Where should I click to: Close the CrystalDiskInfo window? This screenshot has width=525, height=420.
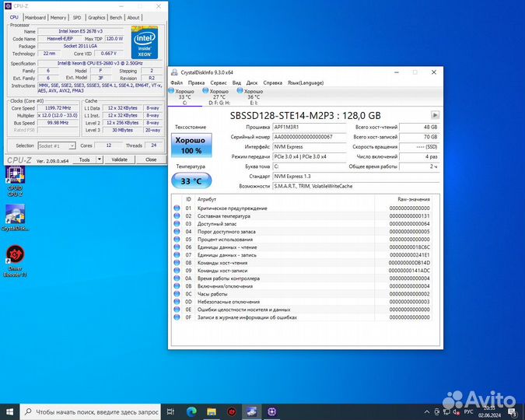(x=433, y=72)
